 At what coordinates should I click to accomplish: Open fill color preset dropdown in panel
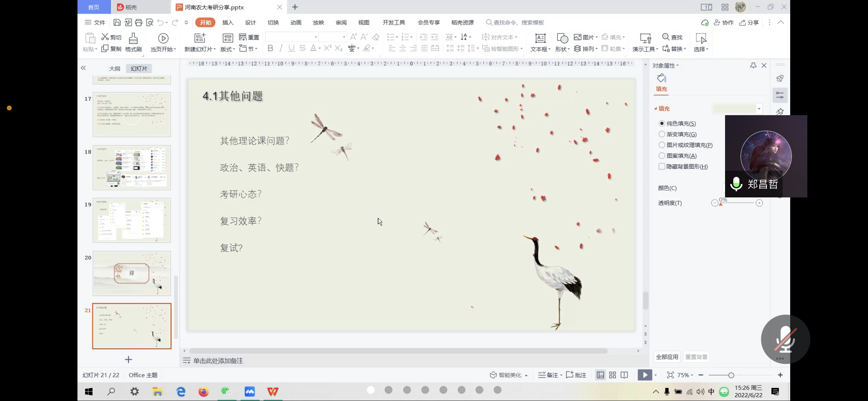[x=759, y=109]
